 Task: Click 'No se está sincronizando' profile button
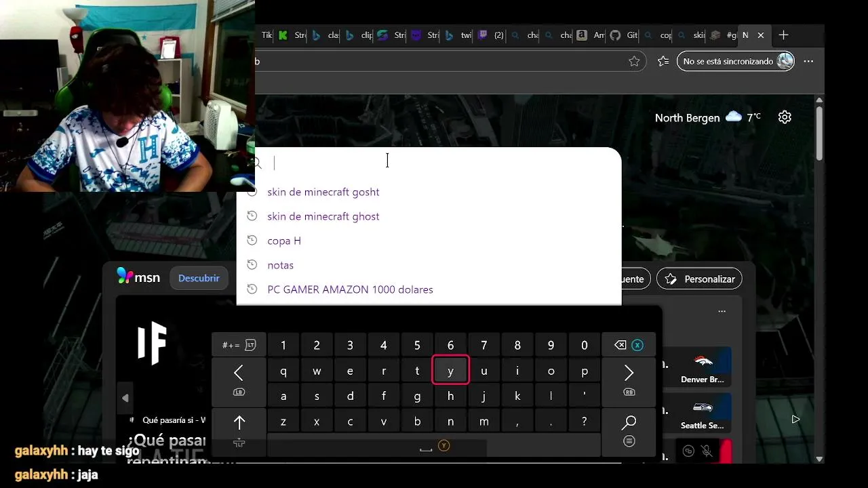point(736,61)
